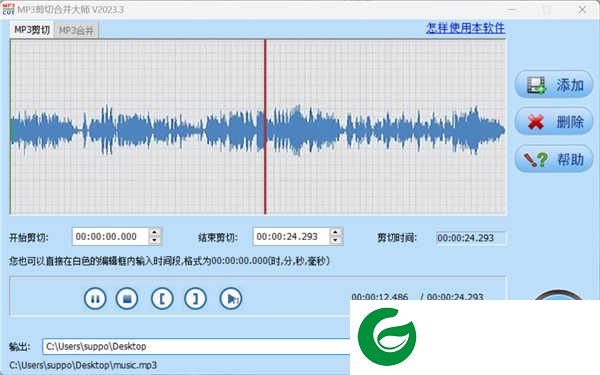Screen dimensions: 600x375
Task: Increase the start time with up arrow
Action: pyautogui.click(x=155, y=232)
